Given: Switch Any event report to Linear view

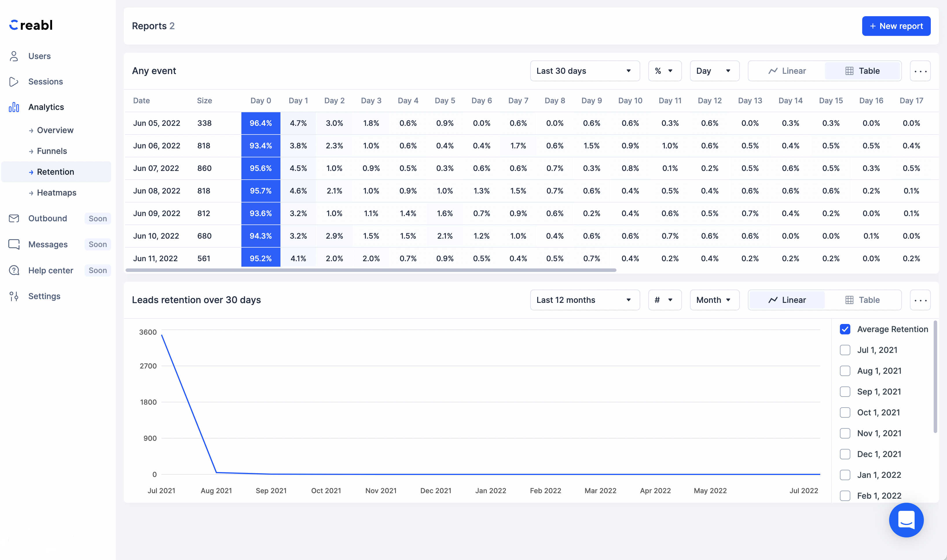Looking at the screenshot, I should [x=787, y=71].
